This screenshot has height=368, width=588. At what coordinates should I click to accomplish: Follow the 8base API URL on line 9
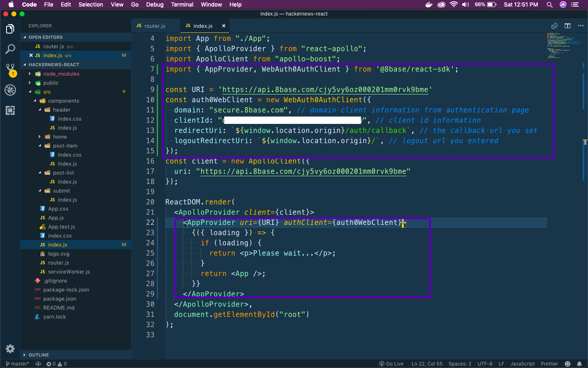(x=325, y=90)
